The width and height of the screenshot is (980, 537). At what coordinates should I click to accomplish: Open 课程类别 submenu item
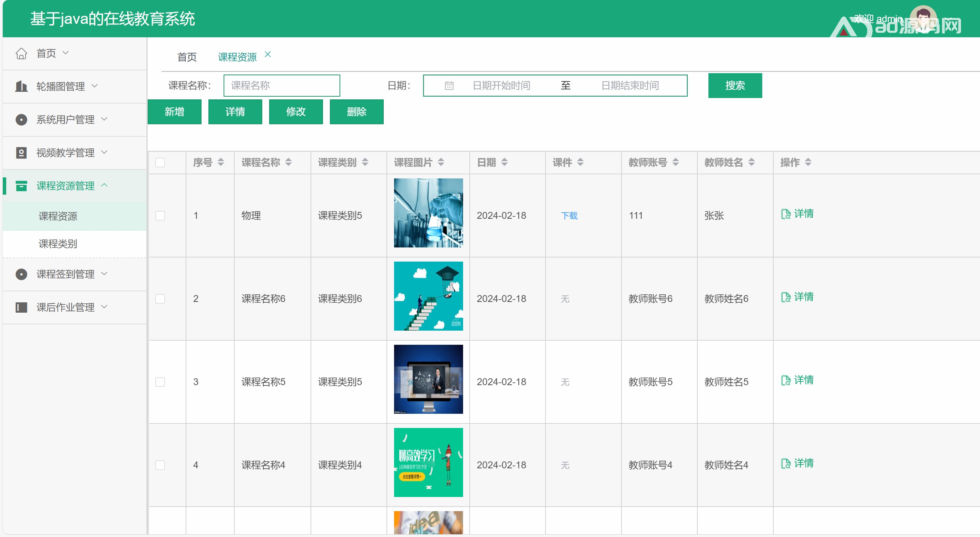pos(58,244)
